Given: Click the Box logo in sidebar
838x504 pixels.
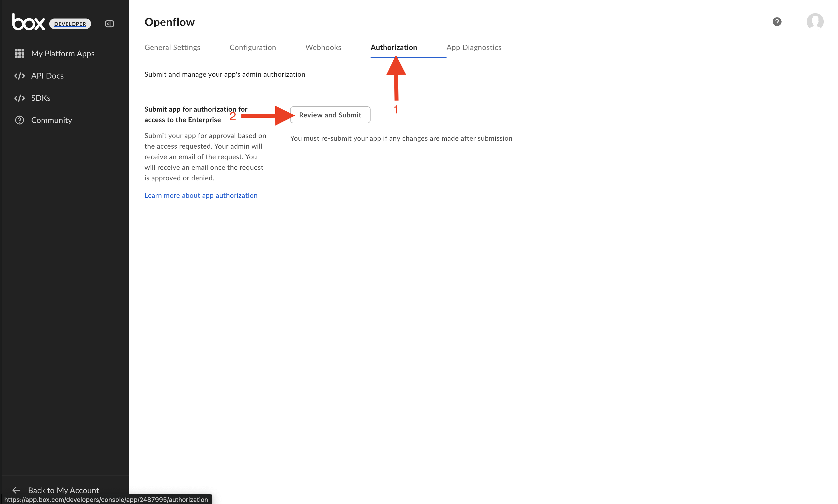Looking at the screenshot, I should coord(28,22).
